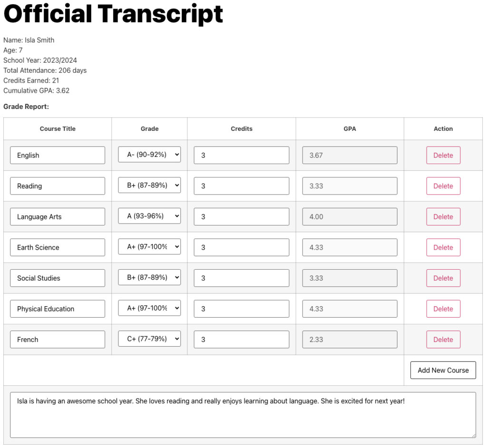Click the comments text area about Isla
This screenshot has height=448, width=487.
(x=243, y=415)
